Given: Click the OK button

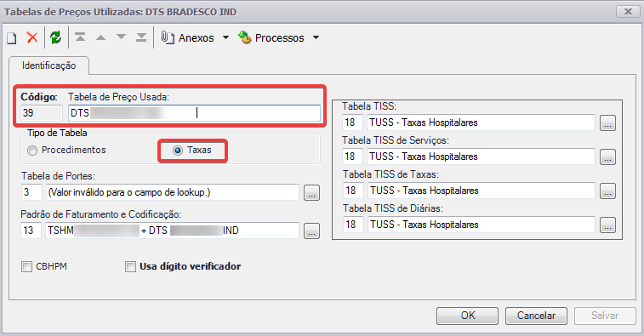Looking at the screenshot, I should [x=467, y=316].
